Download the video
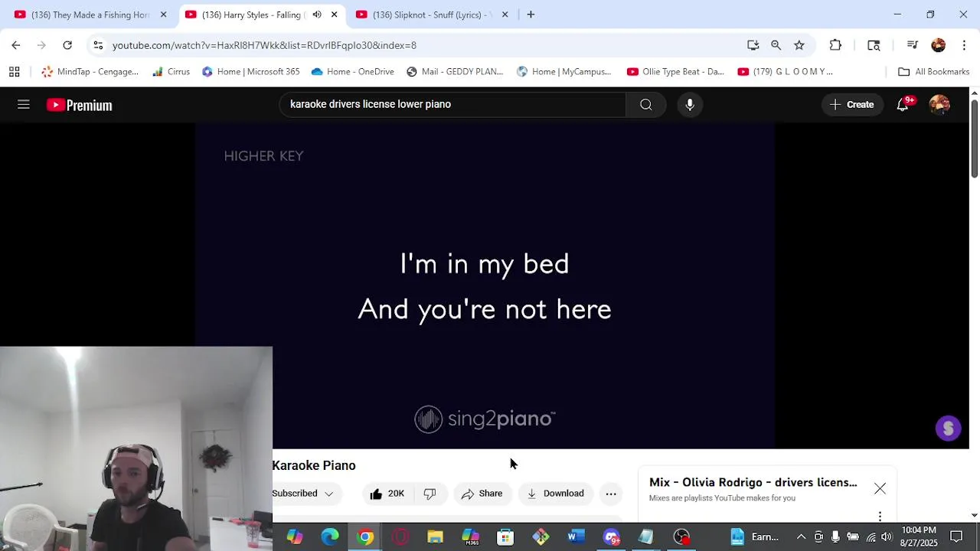This screenshot has height=551, width=980. [556, 494]
